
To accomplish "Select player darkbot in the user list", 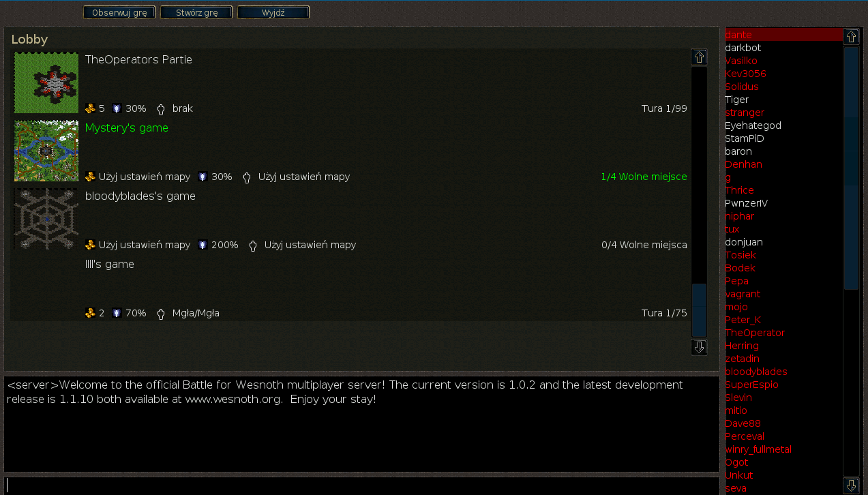I will point(743,48).
